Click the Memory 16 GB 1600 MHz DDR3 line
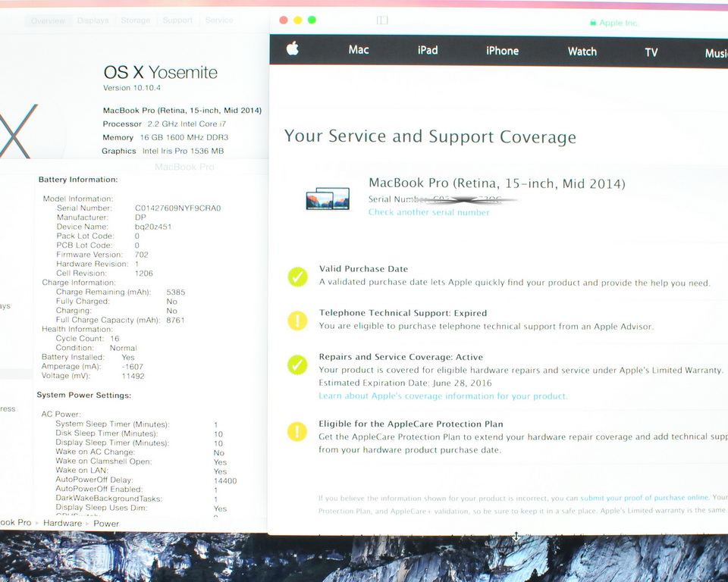This screenshot has height=582, width=728. click(165, 137)
